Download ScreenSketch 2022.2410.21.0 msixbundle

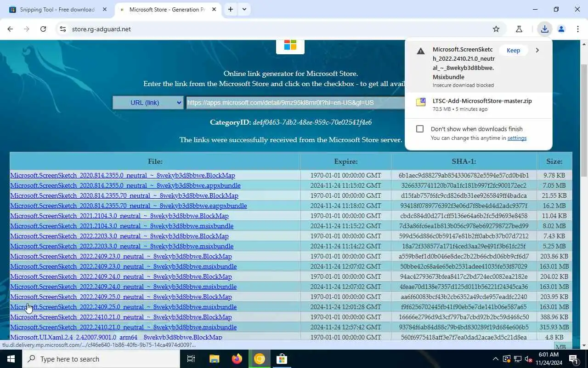[x=124, y=327]
